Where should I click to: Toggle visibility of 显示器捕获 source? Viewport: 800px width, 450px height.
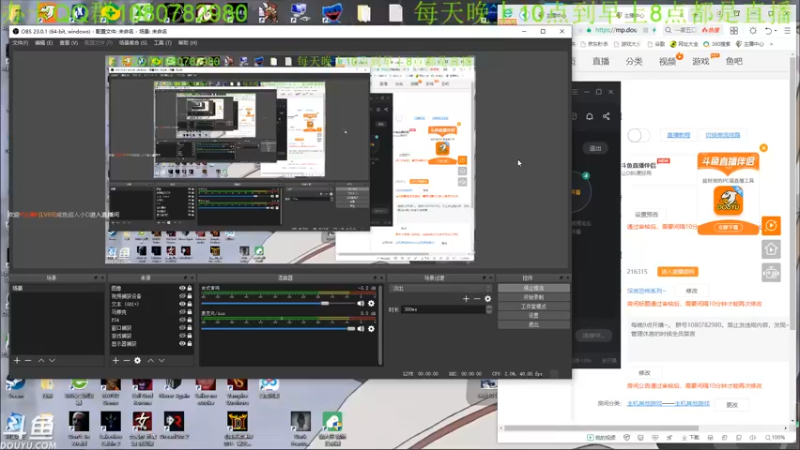pos(182,343)
